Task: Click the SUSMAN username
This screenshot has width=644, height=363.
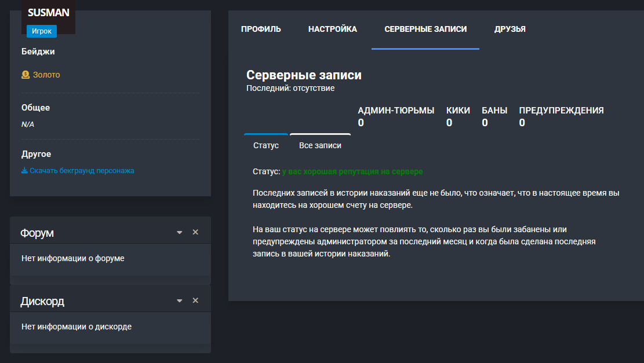Action: (49, 13)
